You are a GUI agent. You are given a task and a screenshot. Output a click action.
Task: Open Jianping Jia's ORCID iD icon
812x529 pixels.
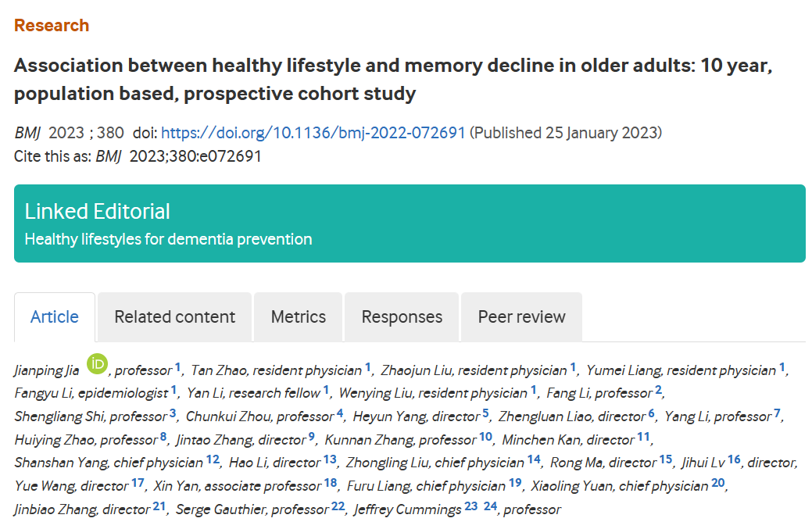(x=97, y=364)
